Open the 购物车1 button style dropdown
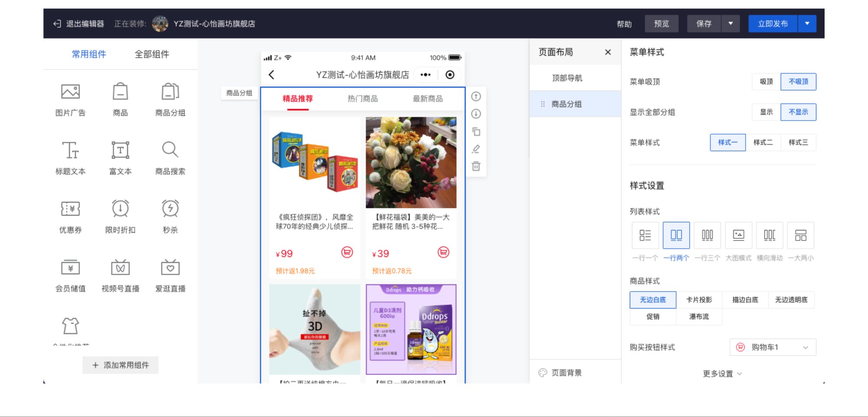This screenshot has width=868, height=417. coord(773,347)
